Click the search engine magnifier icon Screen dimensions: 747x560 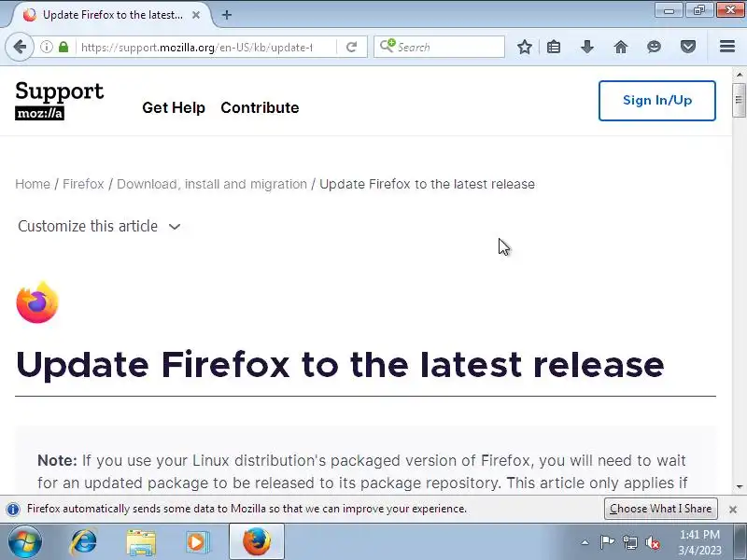coord(387,46)
